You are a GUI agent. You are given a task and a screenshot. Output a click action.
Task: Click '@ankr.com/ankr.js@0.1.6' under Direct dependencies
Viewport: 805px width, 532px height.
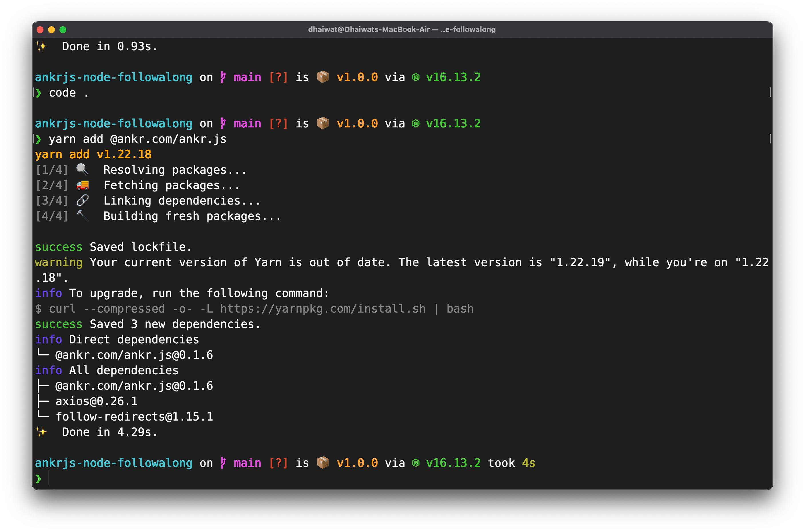[134, 355]
